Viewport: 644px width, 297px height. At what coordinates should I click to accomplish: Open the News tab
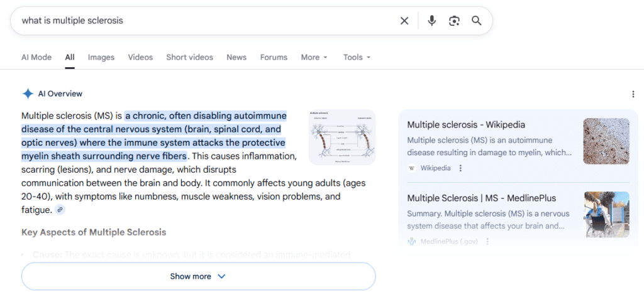click(x=236, y=57)
